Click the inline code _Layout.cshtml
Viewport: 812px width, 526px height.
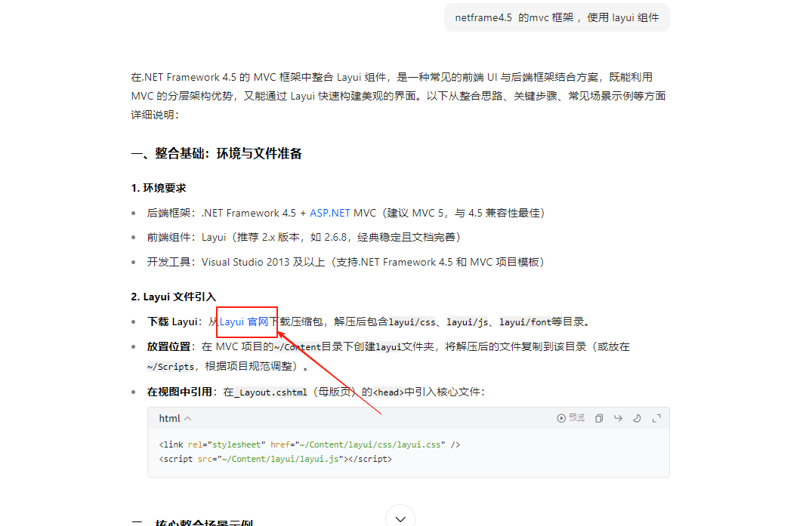[271, 392]
